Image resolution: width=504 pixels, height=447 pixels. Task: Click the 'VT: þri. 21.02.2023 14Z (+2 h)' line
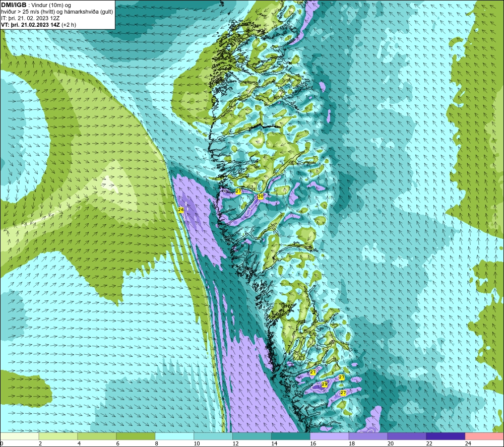coord(39,25)
